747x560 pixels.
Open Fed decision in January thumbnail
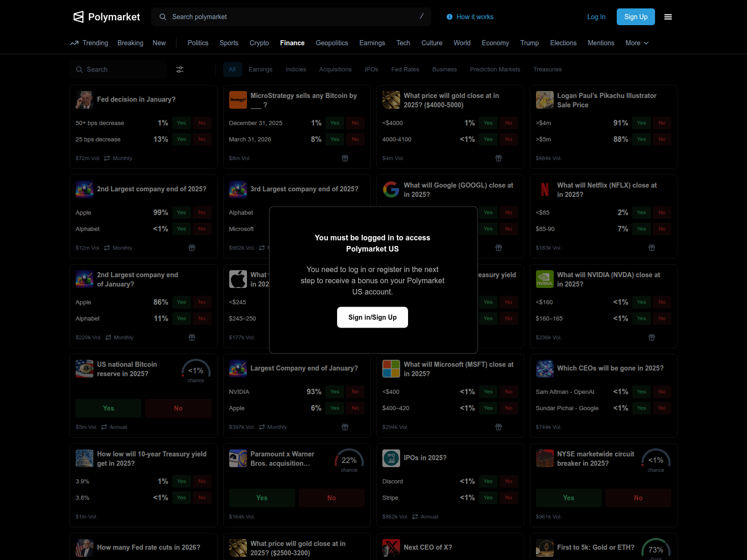tap(85, 100)
